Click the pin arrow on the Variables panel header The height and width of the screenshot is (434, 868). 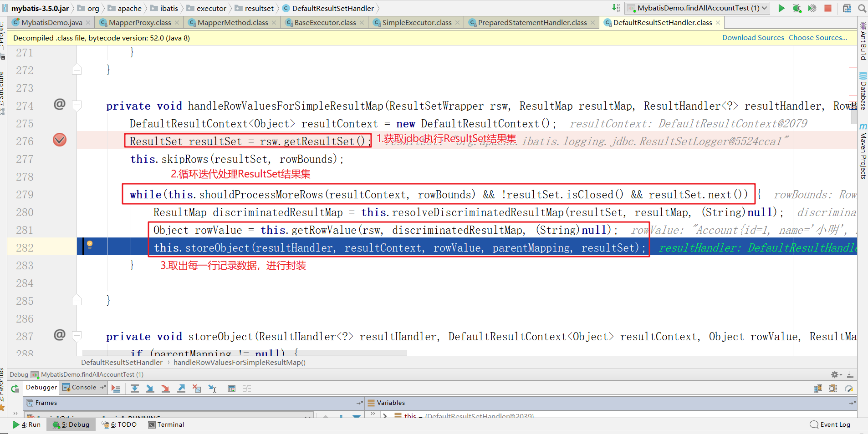tap(853, 403)
